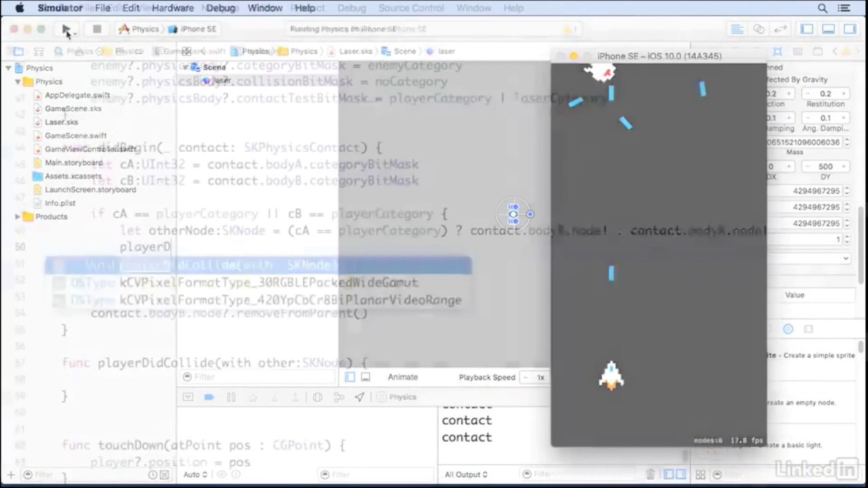Open the find navigator magnifier icon
868x488 pixels.
pos(58,52)
